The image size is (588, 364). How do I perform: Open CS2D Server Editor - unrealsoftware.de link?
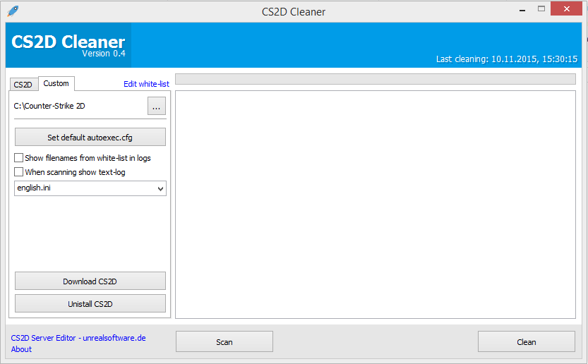tap(78, 338)
